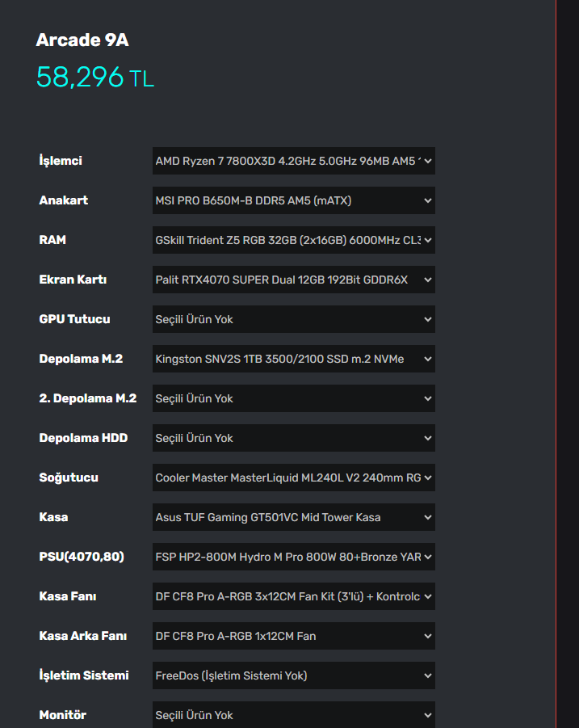Screen dimensions: 579x728
Task: Open the Depolama HDD dropdown
Action: (x=294, y=438)
